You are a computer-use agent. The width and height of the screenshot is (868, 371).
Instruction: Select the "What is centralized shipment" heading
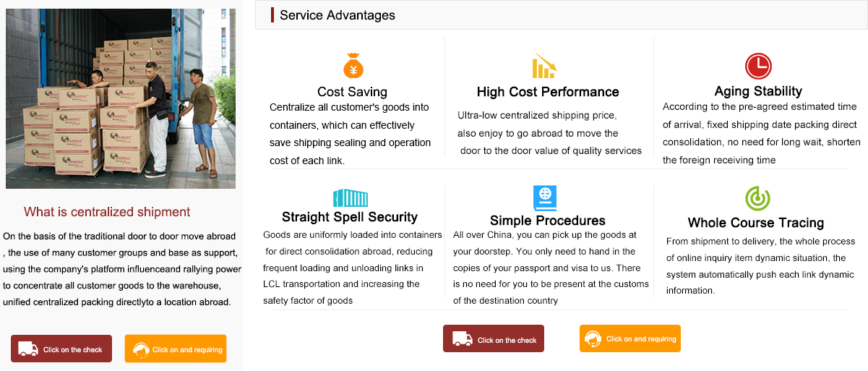(x=107, y=212)
